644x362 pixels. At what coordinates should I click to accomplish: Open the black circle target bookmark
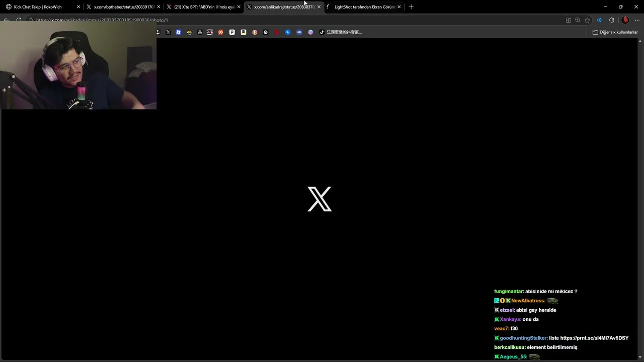(x=266, y=32)
